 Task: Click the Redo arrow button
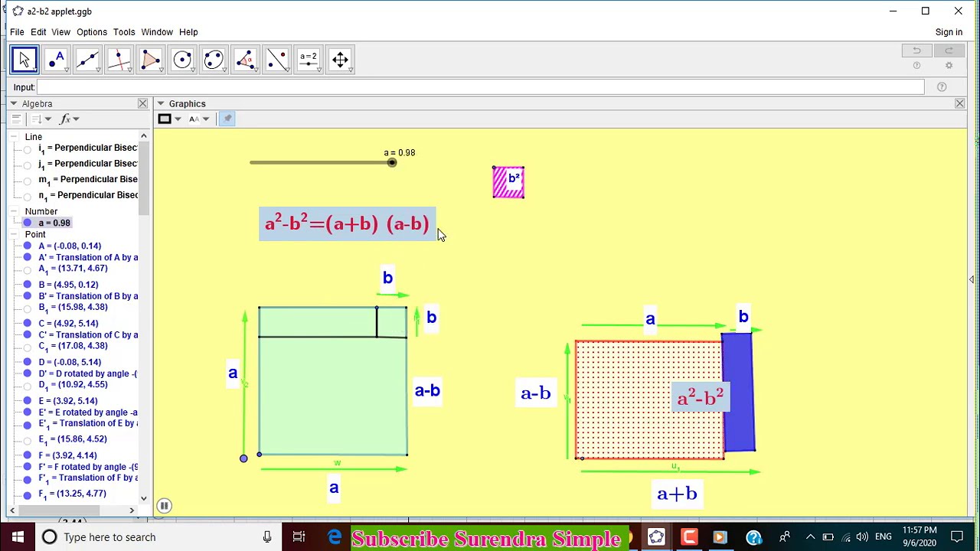949,51
